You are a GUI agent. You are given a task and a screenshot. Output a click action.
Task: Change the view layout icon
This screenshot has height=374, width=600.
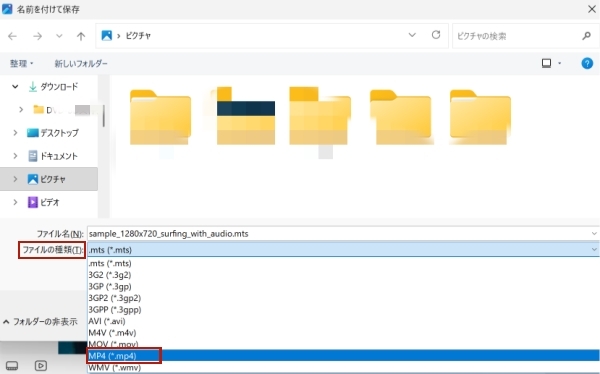pyautogui.click(x=546, y=63)
